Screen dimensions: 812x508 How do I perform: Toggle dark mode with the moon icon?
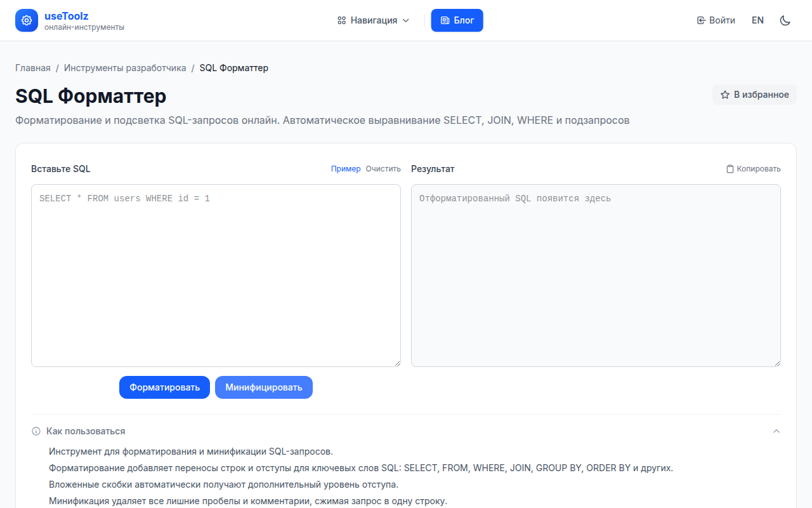click(x=785, y=20)
